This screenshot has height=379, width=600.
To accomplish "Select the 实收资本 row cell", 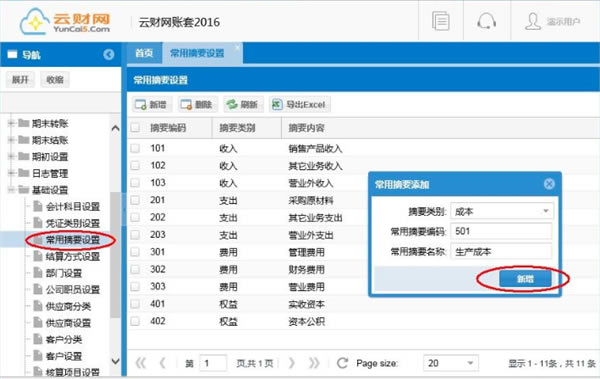I will [306, 304].
